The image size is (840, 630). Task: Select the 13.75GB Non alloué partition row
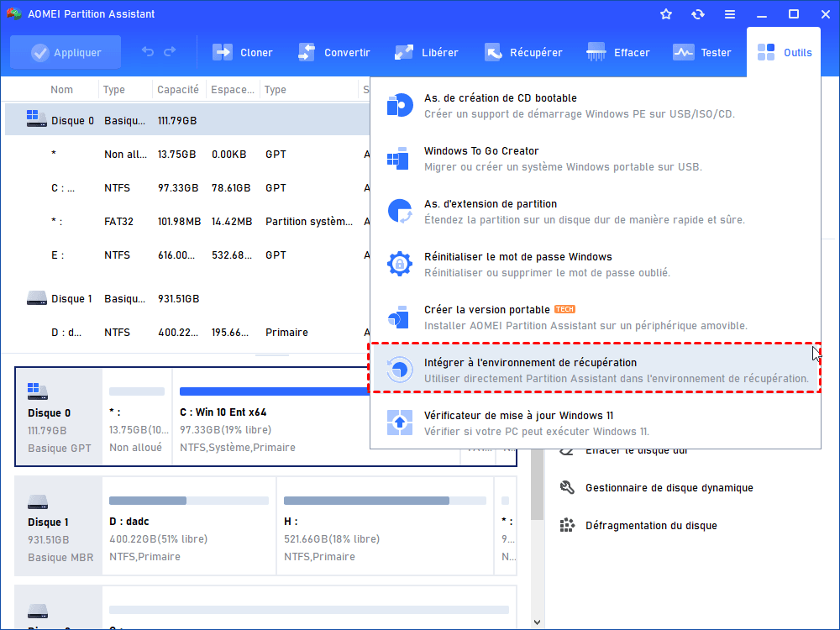click(x=187, y=155)
